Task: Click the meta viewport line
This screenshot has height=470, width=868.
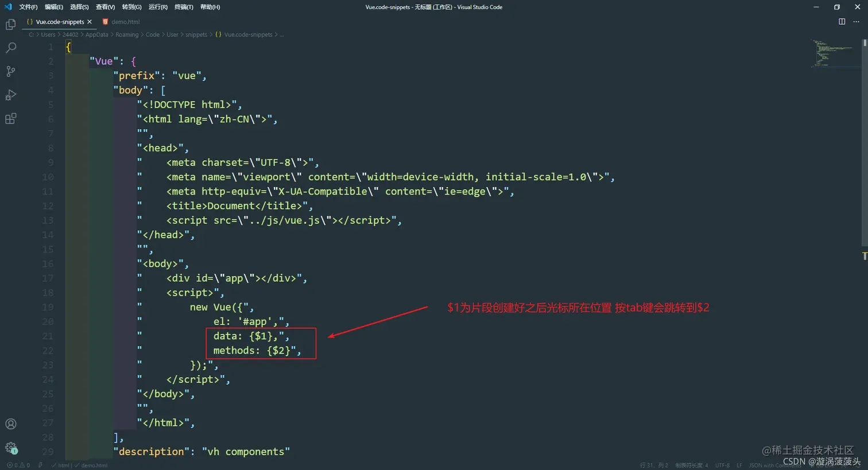Action: (376, 177)
